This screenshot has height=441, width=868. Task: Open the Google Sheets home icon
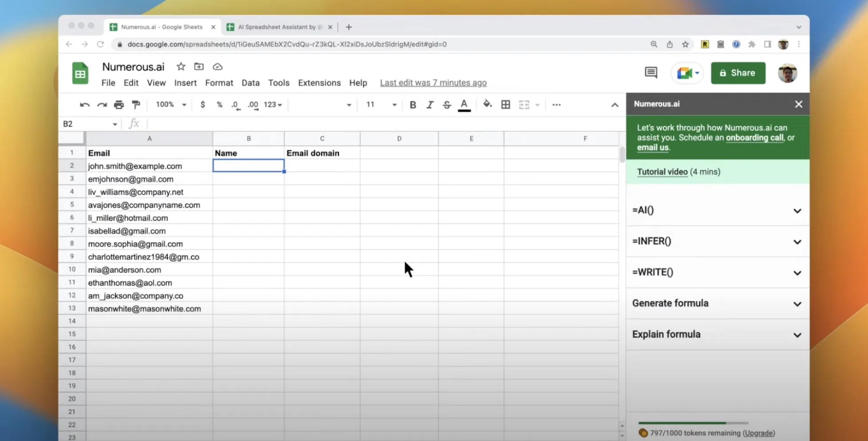click(x=80, y=73)
